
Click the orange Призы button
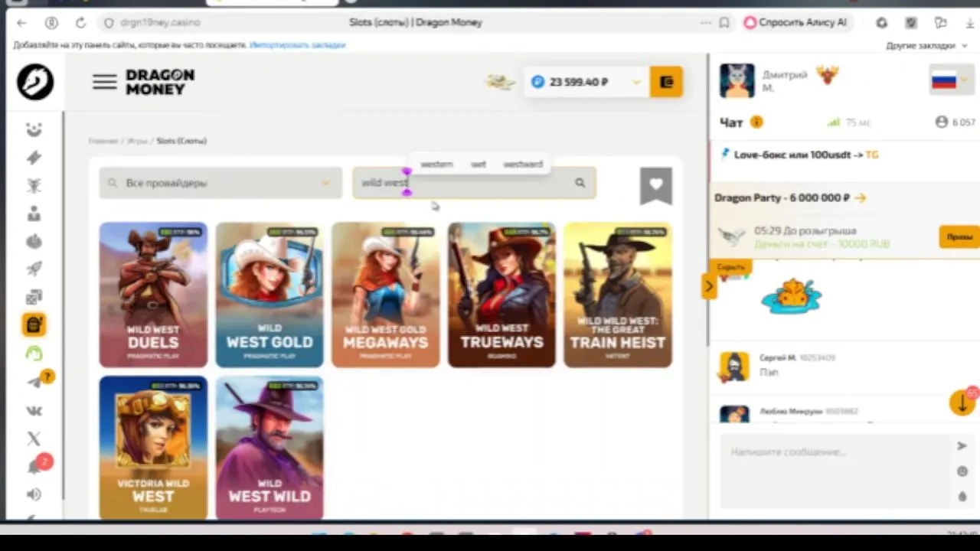[x=959, y=237]
